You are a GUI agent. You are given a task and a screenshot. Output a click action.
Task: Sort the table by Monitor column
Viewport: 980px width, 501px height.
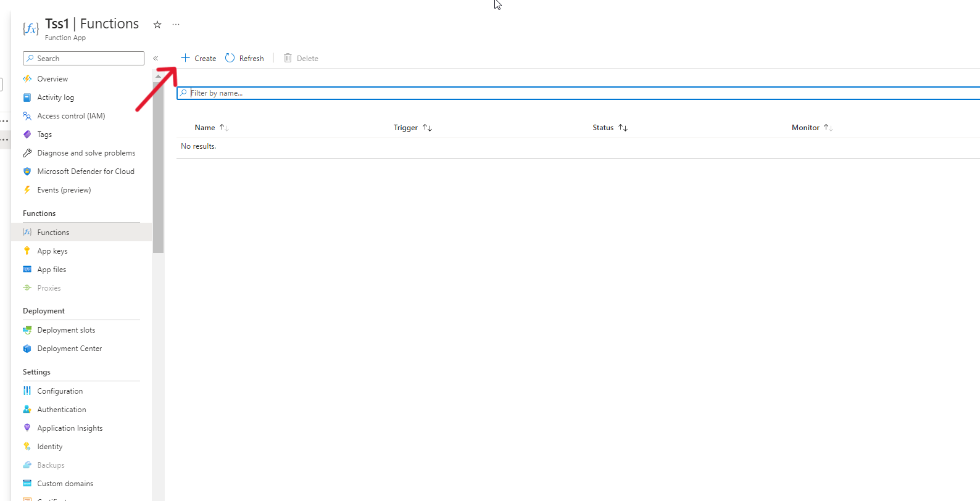click(x=812, y=128)
